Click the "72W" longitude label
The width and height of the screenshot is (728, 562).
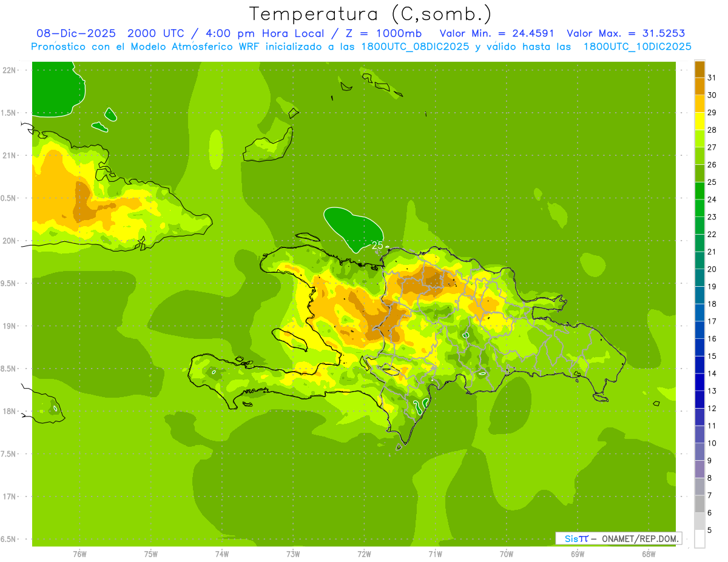(364, 554)
